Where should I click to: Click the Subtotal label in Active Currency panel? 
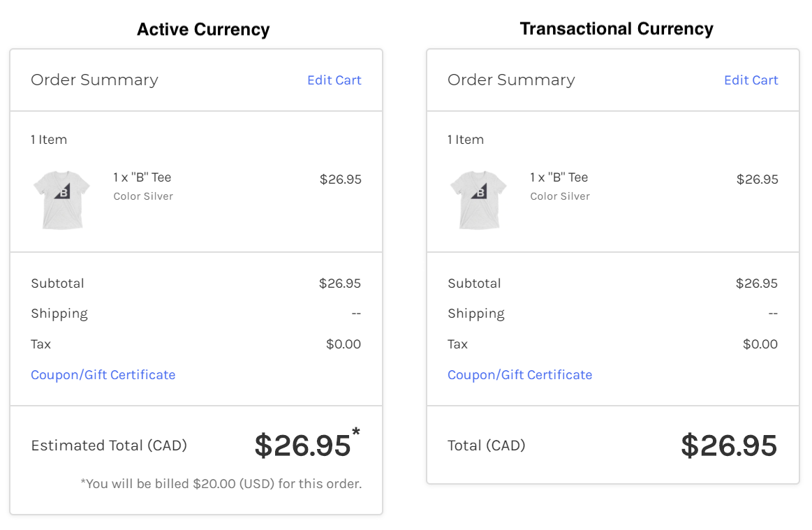tap(57, 284)
